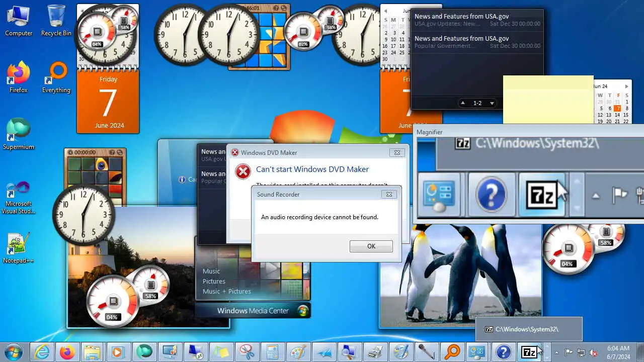Click the Everything desktop shortcut
The height and width of the screenshot is (362, 644).
[56, 77]
